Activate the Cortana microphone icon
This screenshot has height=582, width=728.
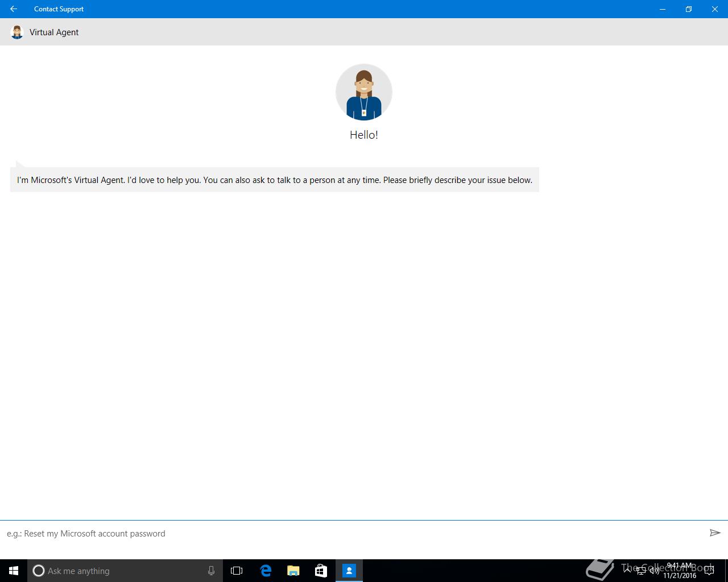tap(211, 571)
